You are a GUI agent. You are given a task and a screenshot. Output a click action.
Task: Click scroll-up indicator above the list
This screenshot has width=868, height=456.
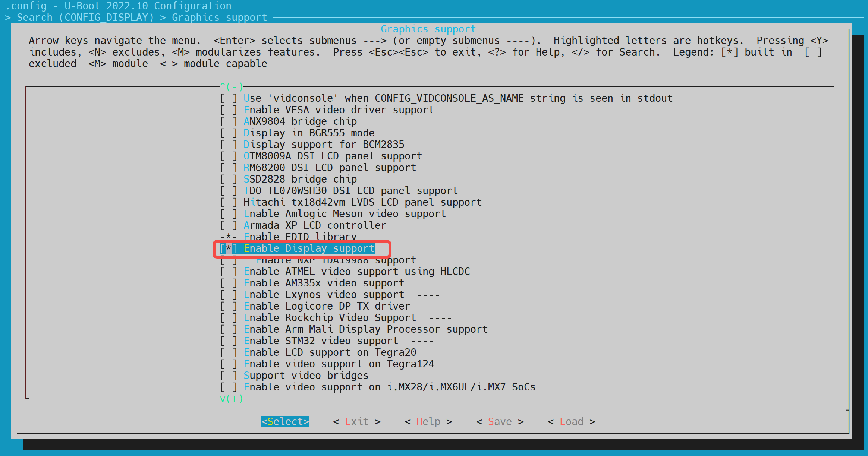[232, 87]
